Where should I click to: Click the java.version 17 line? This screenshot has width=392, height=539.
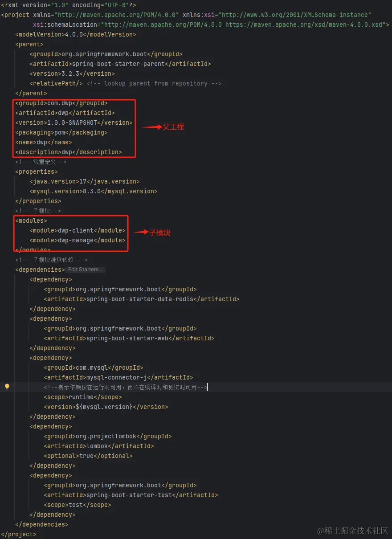point(85,181)
